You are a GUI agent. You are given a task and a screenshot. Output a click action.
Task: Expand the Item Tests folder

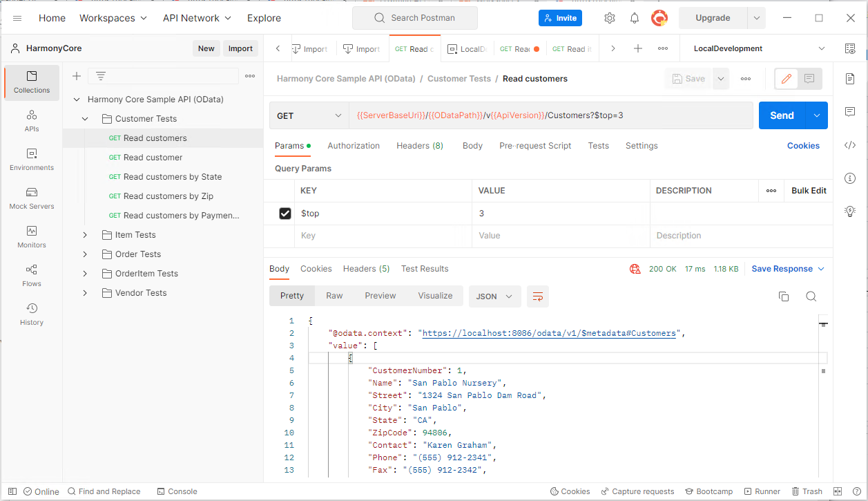85,235
